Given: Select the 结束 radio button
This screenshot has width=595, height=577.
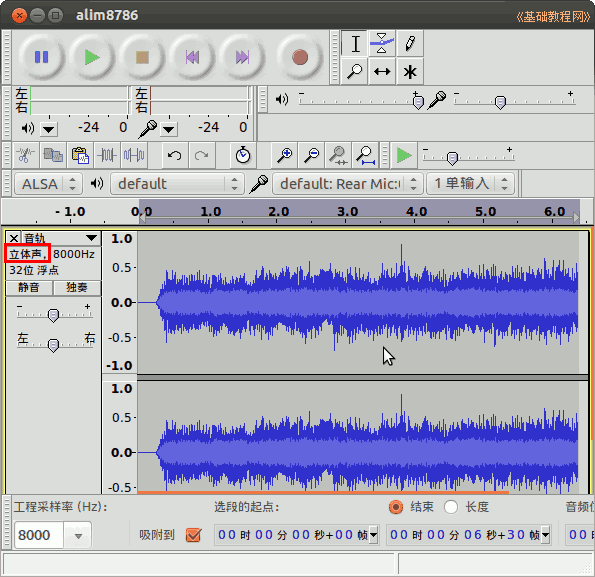Looking at the screenshot, I should [396, 507].
